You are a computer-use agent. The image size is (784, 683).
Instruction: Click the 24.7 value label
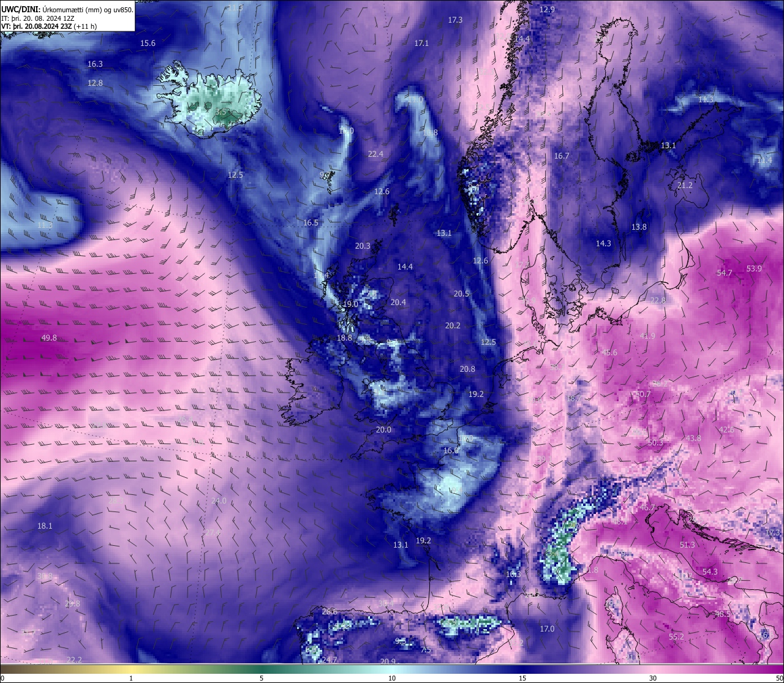[x=330, y=660]
